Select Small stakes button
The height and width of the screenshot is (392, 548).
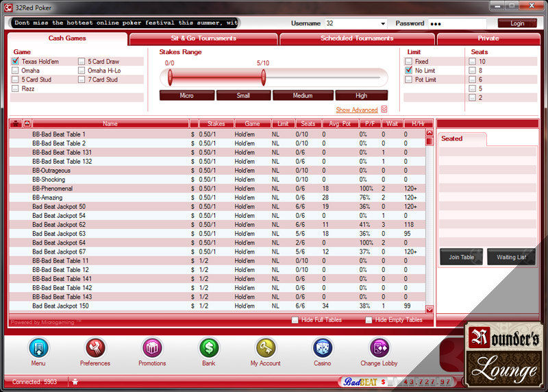pyautogui.click(x=244, y=95)
